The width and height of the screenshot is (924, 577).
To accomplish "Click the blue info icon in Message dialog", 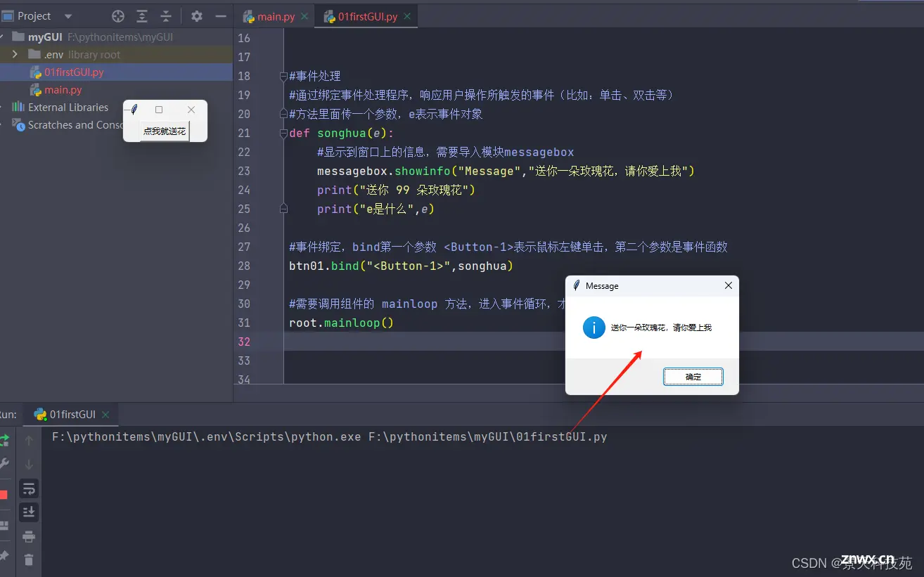I will click(594, 327).
